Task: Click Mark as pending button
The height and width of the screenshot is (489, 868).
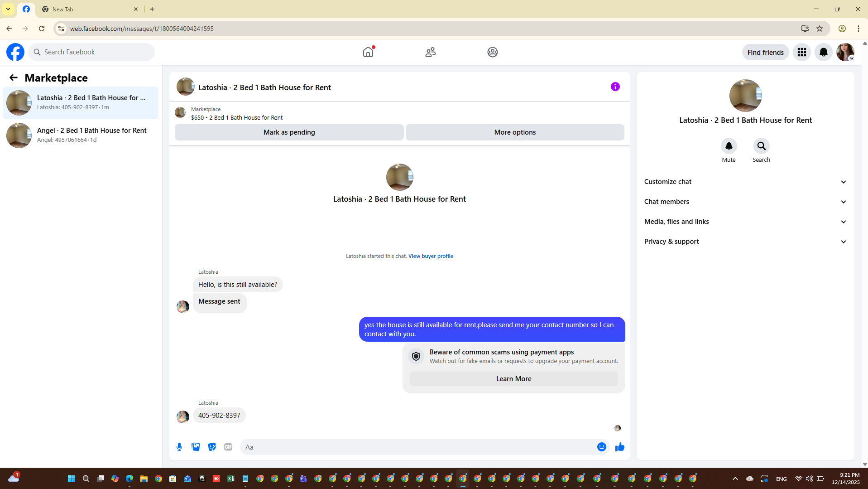Action: (x=289, y=132)
